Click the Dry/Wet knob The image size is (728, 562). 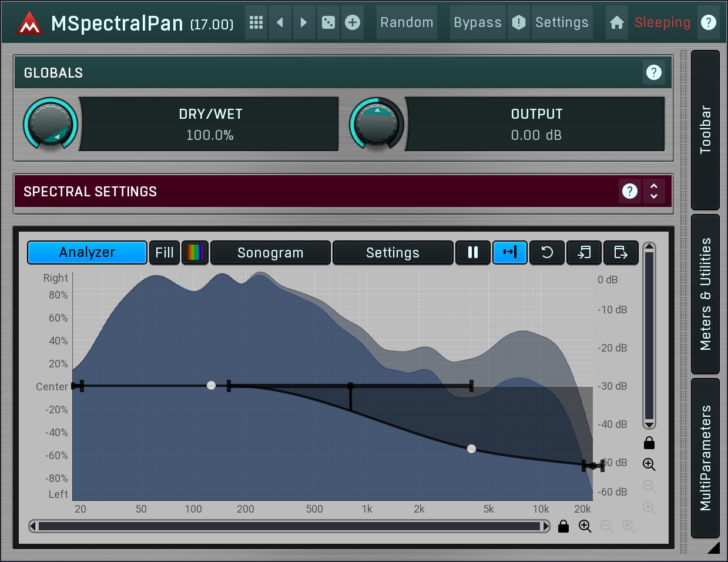pyautogui.click(x=51, y=125)
